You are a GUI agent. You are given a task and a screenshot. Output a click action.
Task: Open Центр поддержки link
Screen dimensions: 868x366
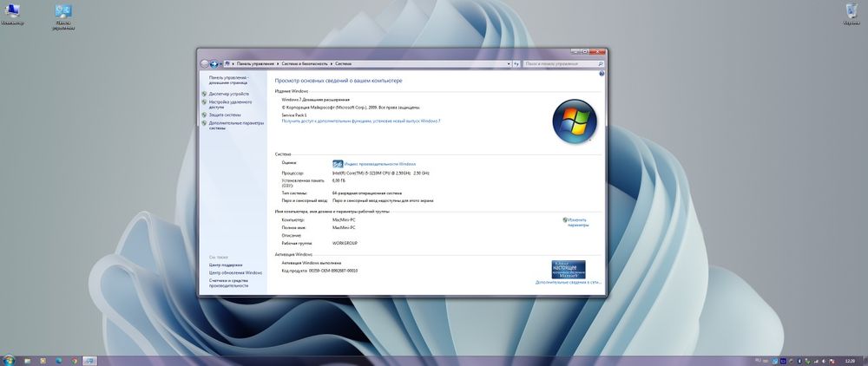point(226,265)
